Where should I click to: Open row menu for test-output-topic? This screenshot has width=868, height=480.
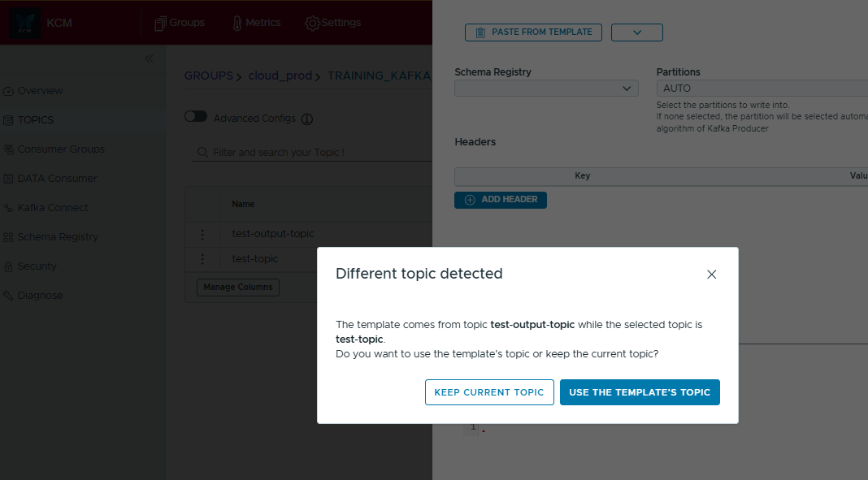(202, 234)
